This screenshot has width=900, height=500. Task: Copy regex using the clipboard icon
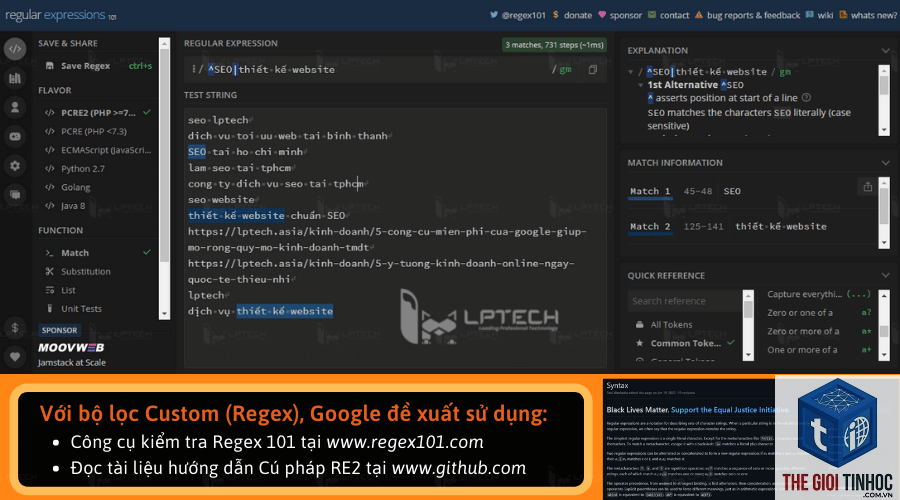592,69
